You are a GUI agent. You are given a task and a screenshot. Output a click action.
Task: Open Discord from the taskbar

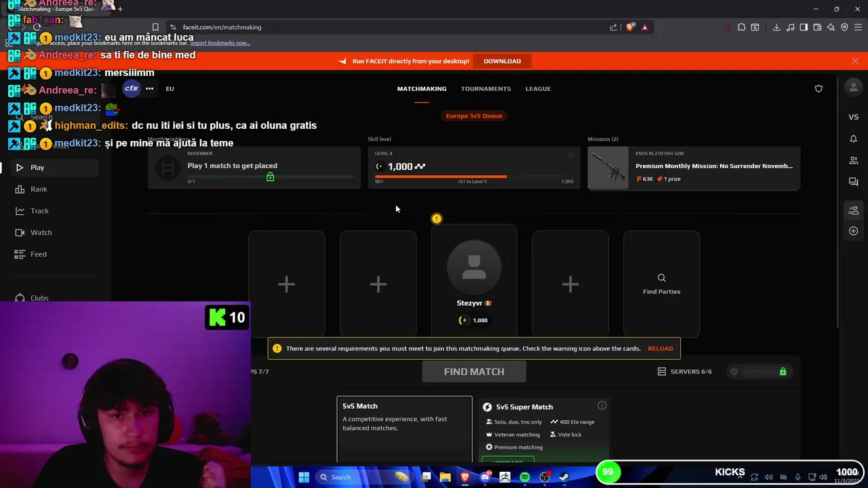[485, 477]
